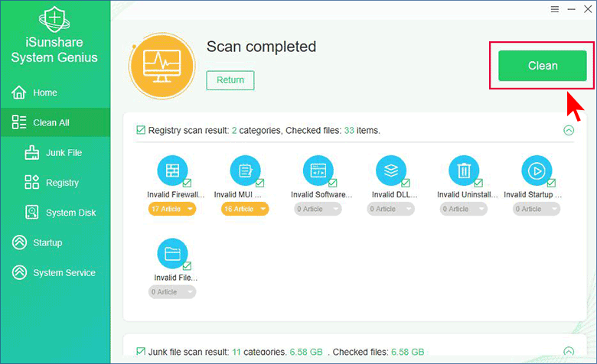Select the Invalid Software registry icon
Image resolution: width=597 pixels, height=364 pixels.
point(318,170)
